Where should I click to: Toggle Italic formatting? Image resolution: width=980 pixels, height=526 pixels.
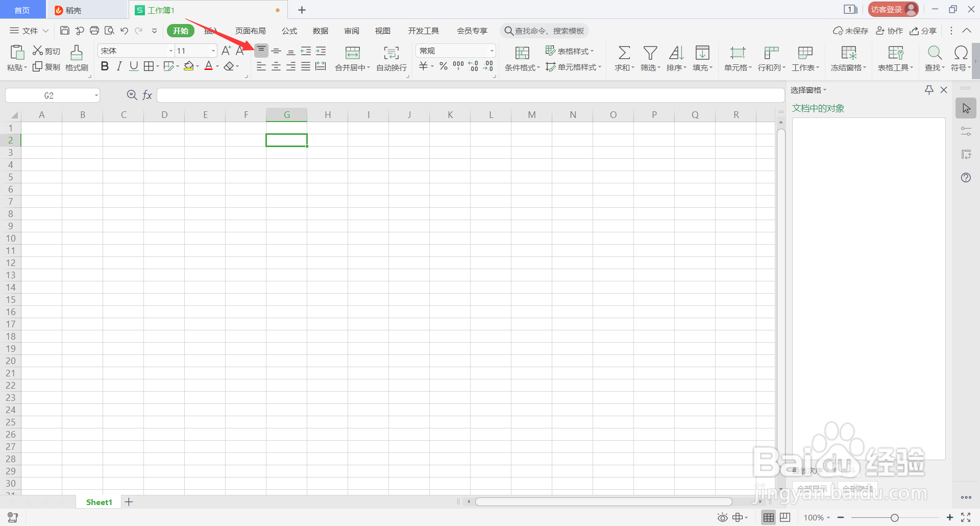tap(119, 66)
